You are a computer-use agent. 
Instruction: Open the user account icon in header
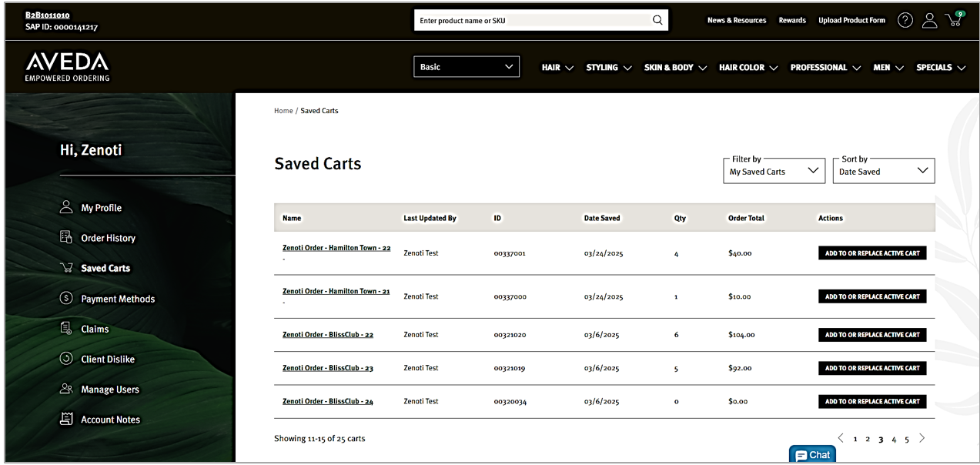coord(930,21)
